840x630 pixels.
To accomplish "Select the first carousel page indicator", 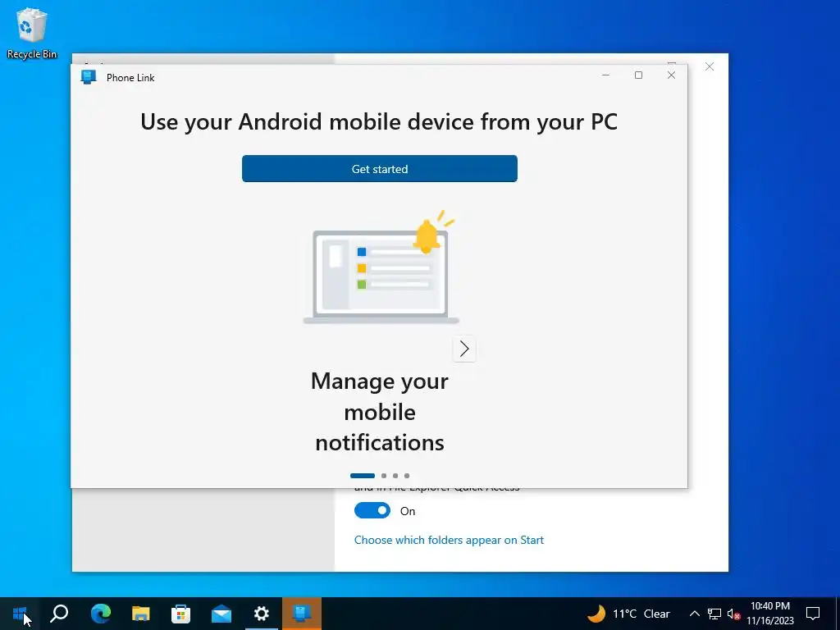I will pos(362,476).
